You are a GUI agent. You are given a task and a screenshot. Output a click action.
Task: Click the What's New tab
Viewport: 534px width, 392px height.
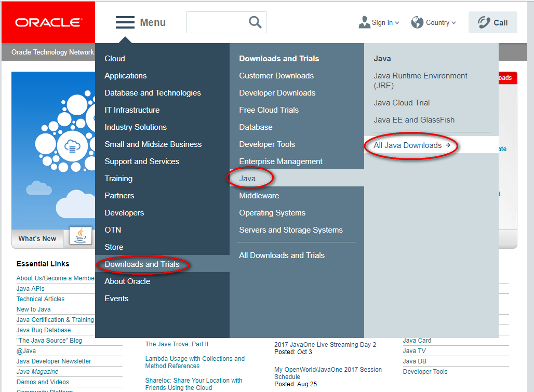[37, 238]
